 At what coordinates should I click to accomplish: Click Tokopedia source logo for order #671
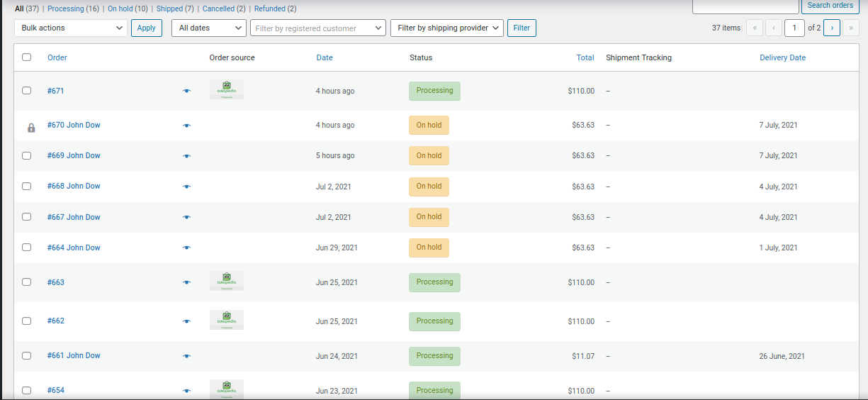click(x=227, y=89)
